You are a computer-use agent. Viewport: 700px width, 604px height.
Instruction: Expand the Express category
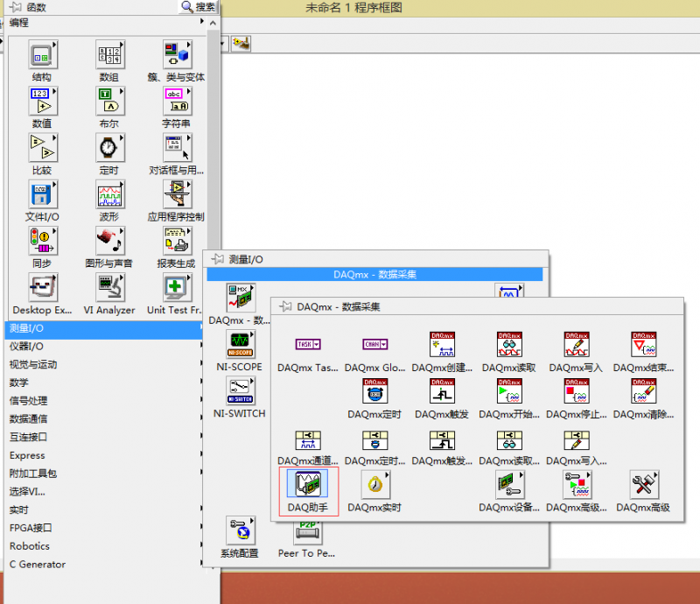(104, 455)
